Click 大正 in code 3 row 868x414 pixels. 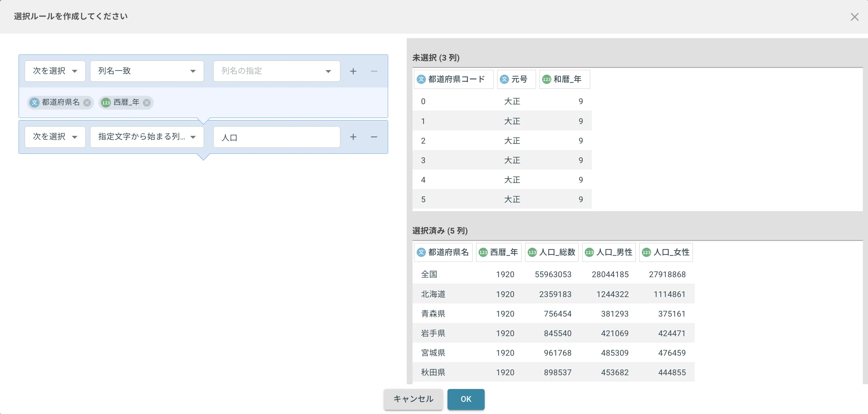pos(512,160)
